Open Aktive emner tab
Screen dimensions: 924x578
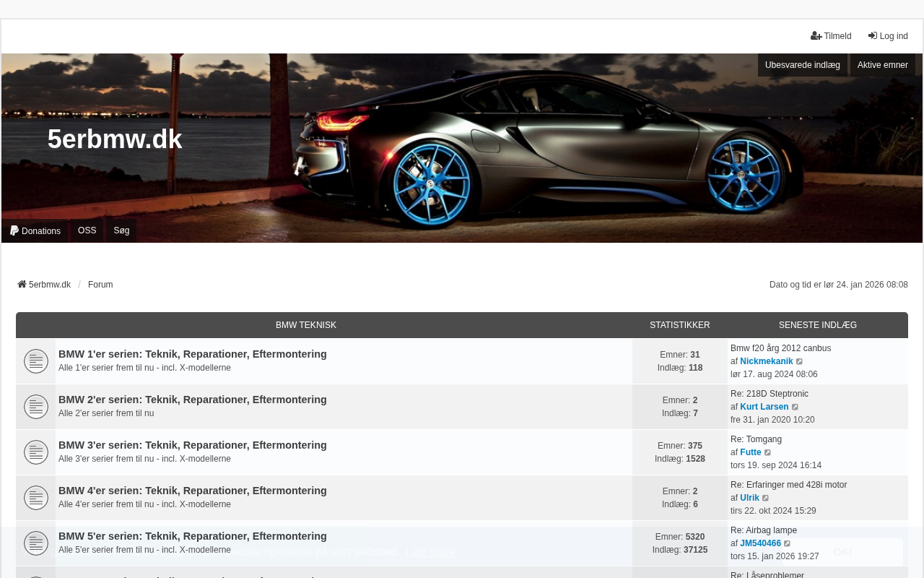coord(883,65)
